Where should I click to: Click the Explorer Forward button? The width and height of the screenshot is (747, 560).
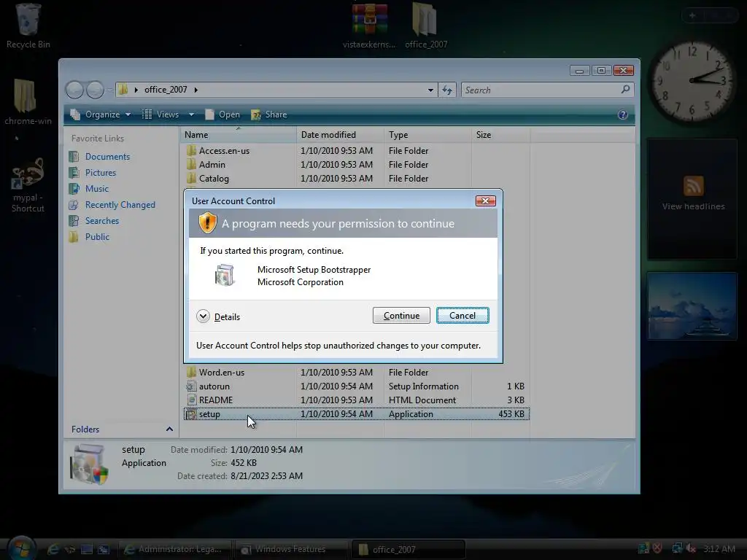[x=95, y=90]
